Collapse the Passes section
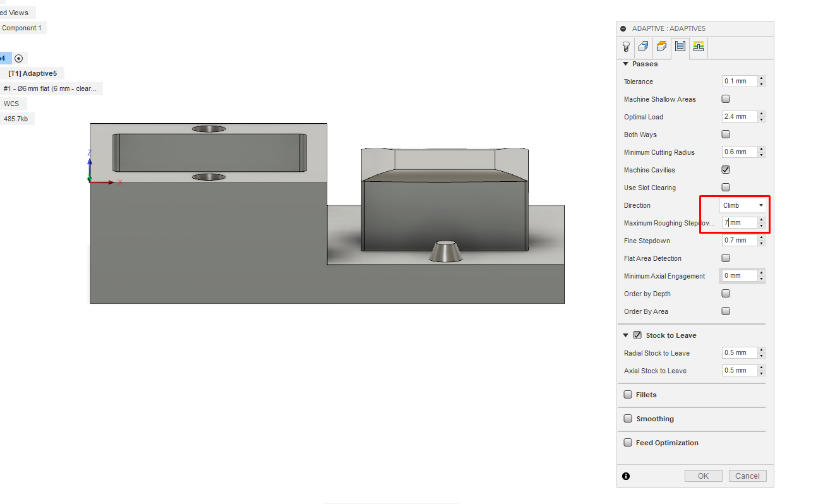 (x=626, y=64)
